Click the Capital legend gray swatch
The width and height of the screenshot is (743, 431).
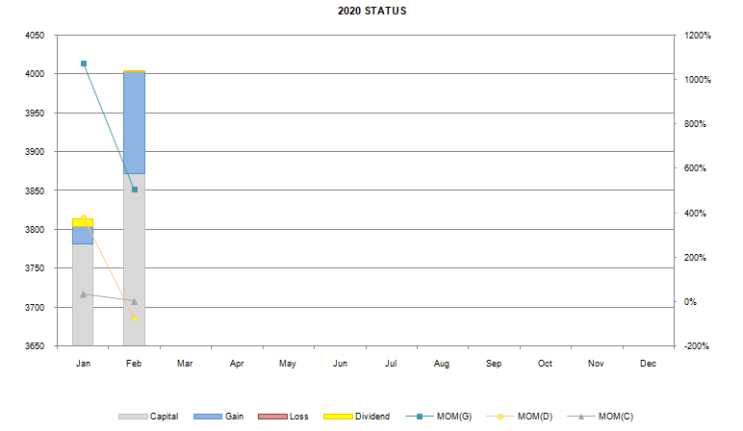click(x=133, y=417)
